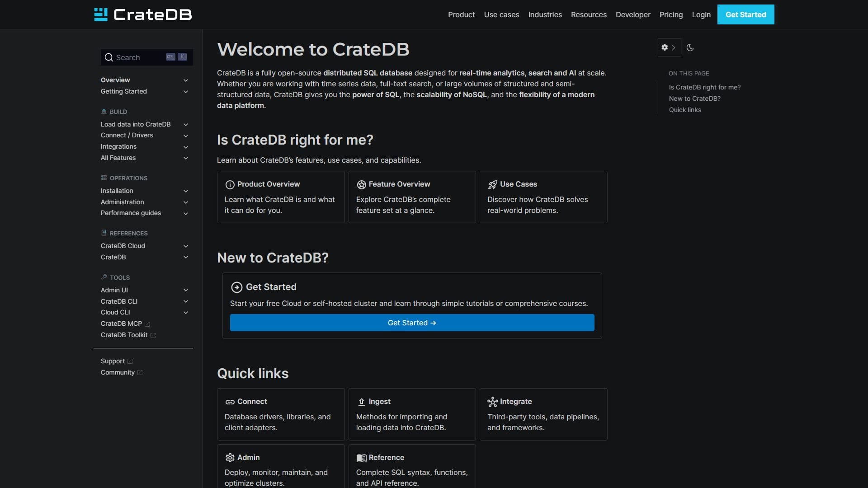Click external link icon beside Community
The height and width of the screenshot is (488, 868).
pos(140,372)
